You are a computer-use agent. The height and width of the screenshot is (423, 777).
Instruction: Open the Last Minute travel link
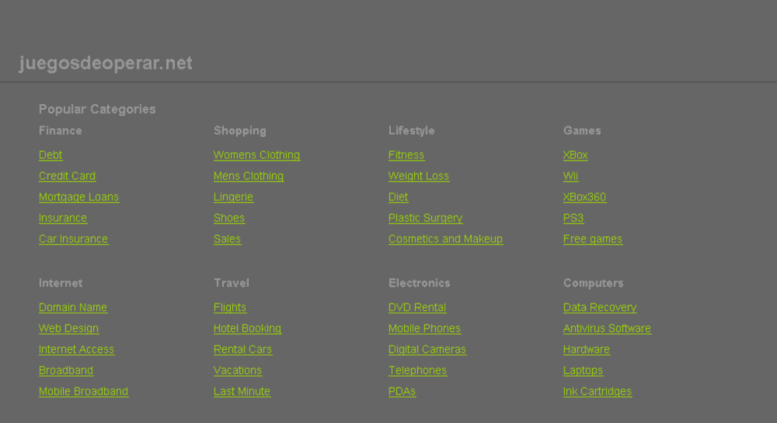[242, 391]
